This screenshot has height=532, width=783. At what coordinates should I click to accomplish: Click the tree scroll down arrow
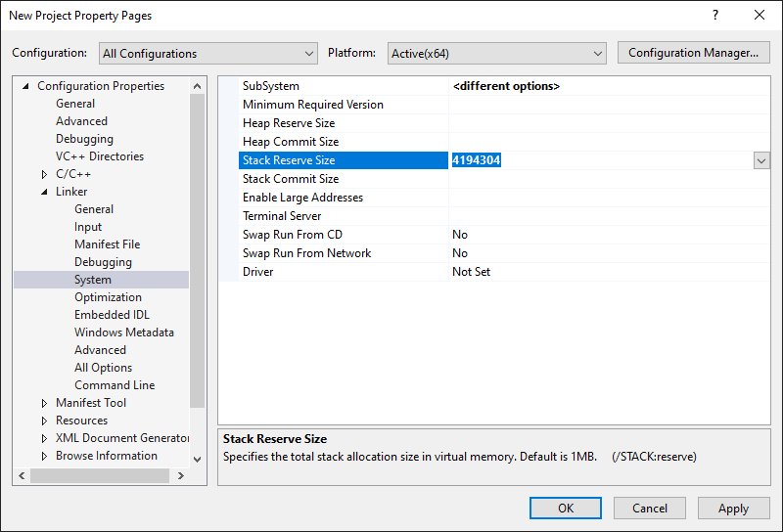coord(198,457)
